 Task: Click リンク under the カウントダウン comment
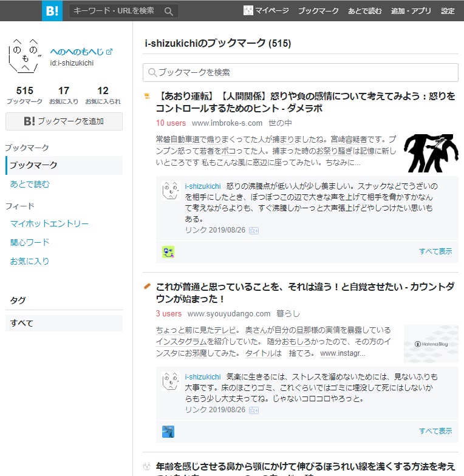click(196, 410)
